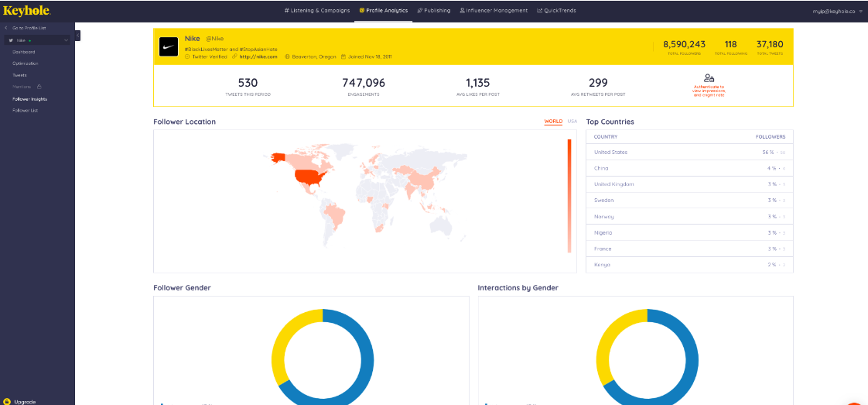Image resolution: width=868 pixels, height=405 pixels.
Task: Click the orange map intensity legend bar
Action: pyautogui.click(x=569, y=196)
